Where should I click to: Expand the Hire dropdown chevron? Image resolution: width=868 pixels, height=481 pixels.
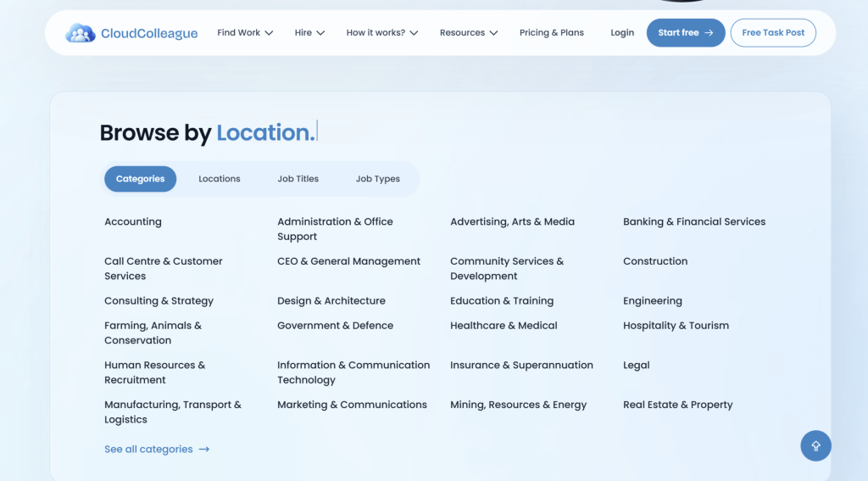[320, 33]
